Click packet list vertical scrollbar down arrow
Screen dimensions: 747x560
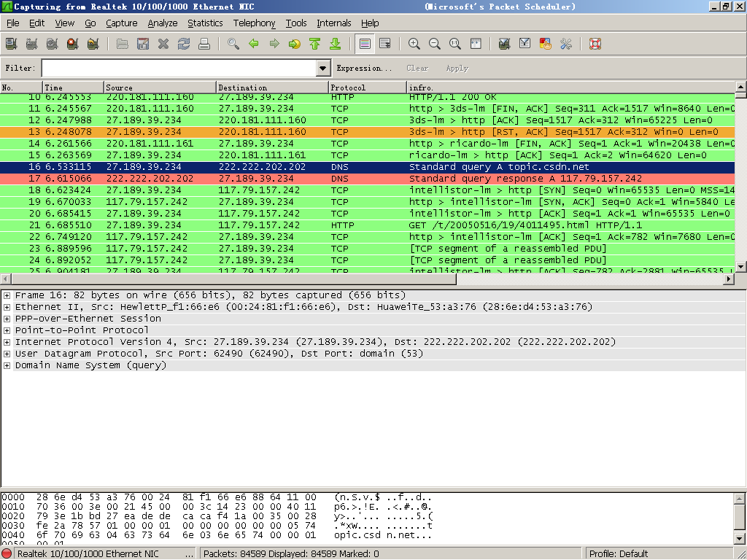pyautogui.click(x=741, y=267)
